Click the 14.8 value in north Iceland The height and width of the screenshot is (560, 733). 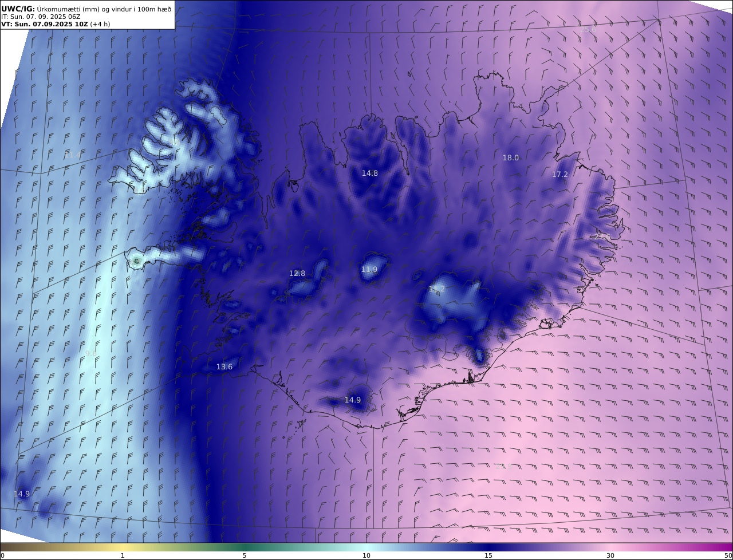[x=370, y=173]
